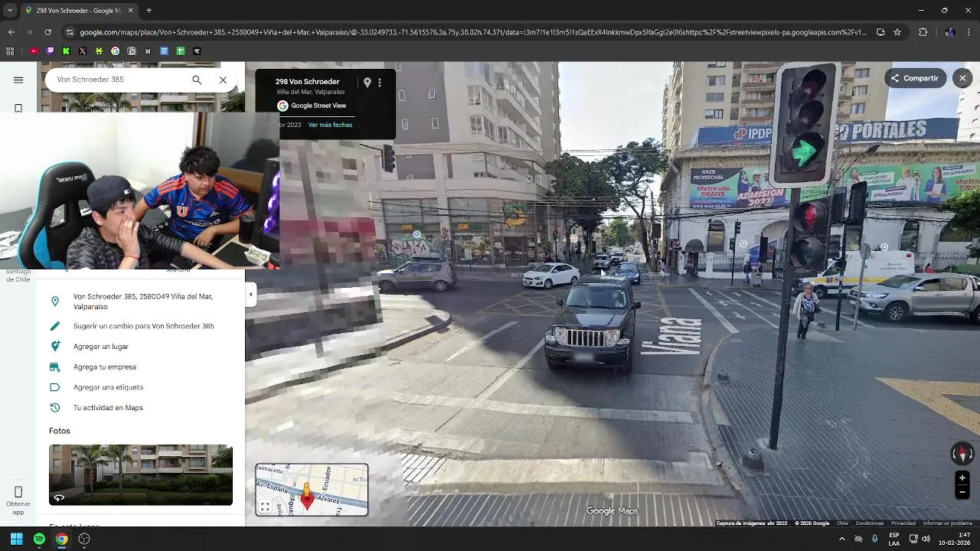Click Informar un problema link
This screenshot has width=980, height=551.
click(x=947, y=523)
